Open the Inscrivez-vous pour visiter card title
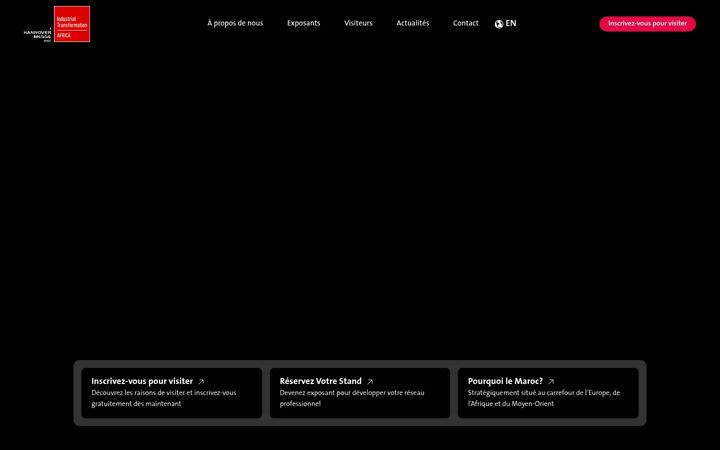Viewport: 720px width, 450px height. point(142,381)
